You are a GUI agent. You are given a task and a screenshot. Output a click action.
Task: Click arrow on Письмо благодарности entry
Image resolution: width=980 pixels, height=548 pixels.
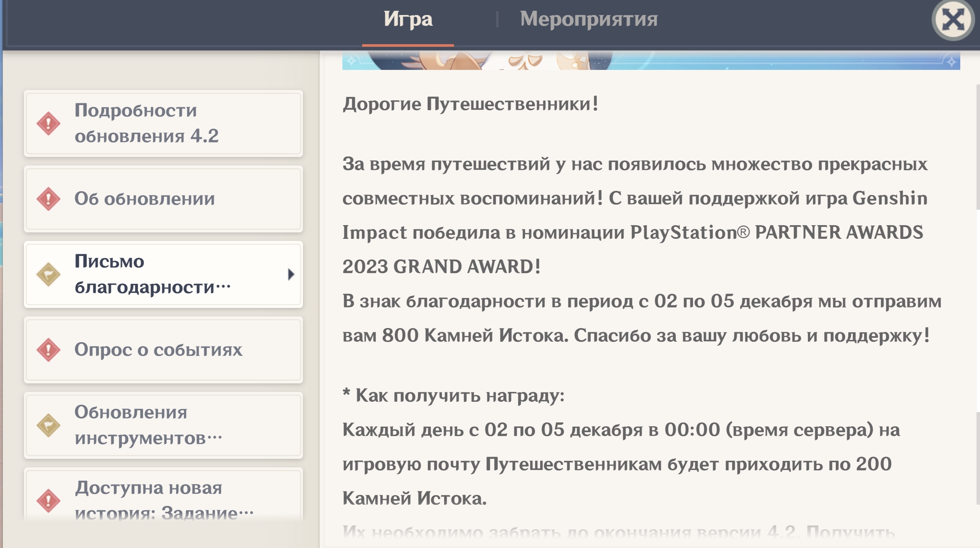pyautogui.click(x=291, y=274)
